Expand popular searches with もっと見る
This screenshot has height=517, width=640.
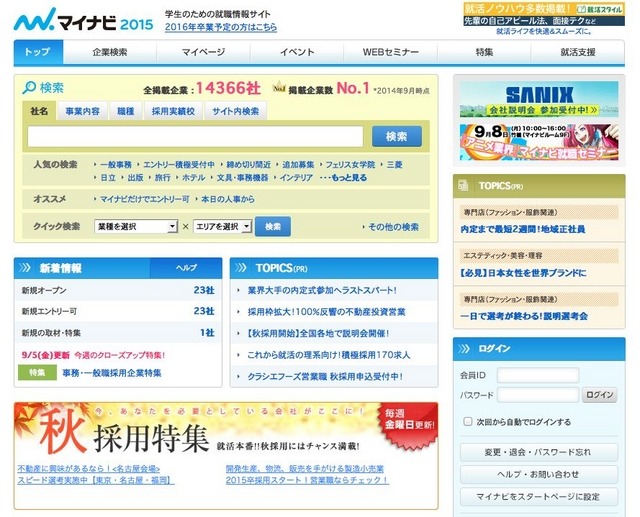pos(343,178)
